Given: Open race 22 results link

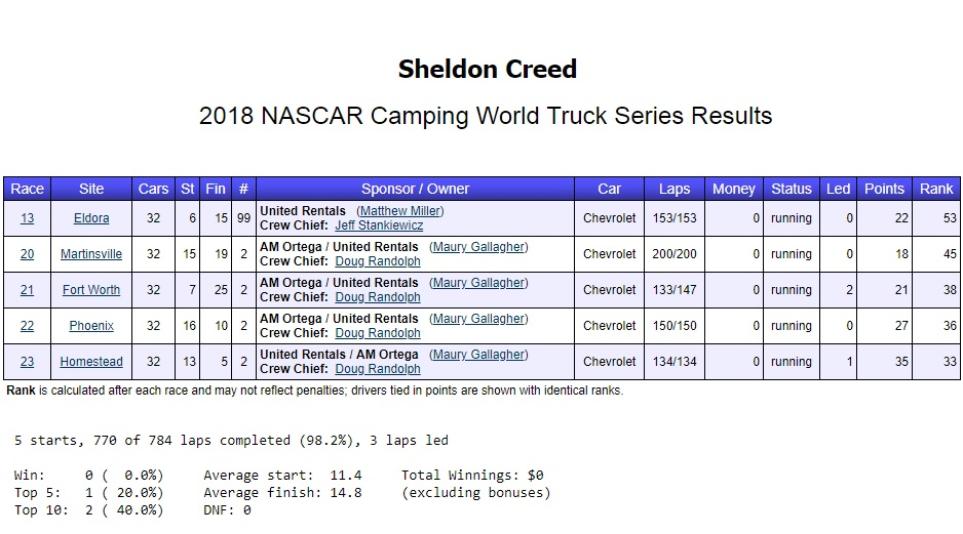Looking at the screenshot, I should coord(27,326).
